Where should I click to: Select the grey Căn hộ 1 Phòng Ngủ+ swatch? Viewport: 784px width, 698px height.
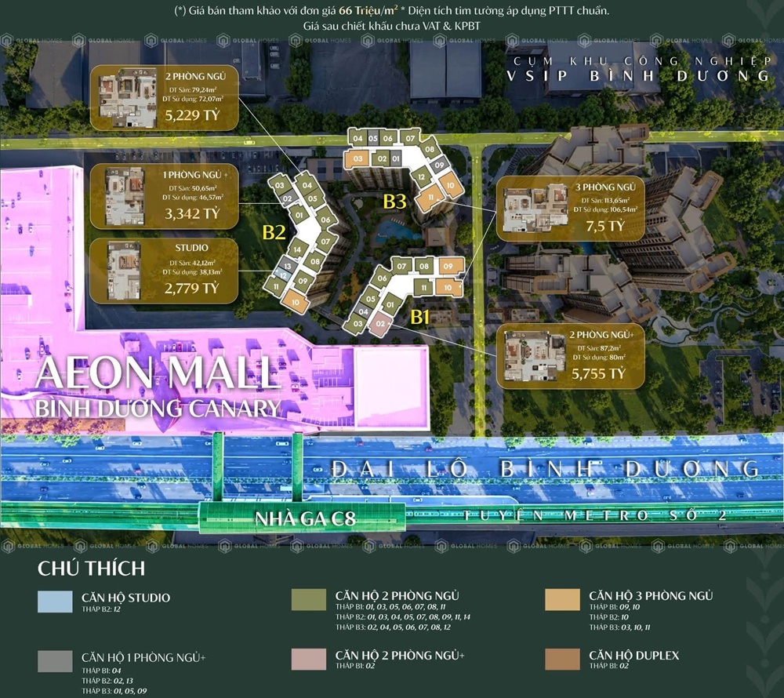55,661
